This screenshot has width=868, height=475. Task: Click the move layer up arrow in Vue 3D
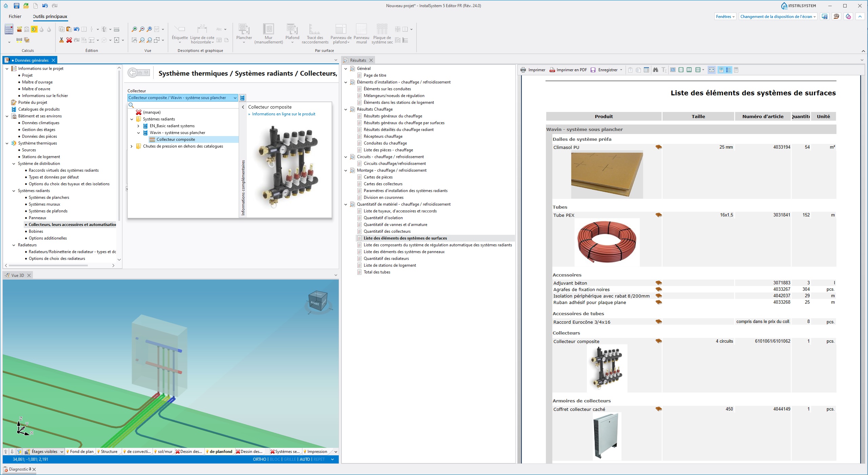(6, 452)
